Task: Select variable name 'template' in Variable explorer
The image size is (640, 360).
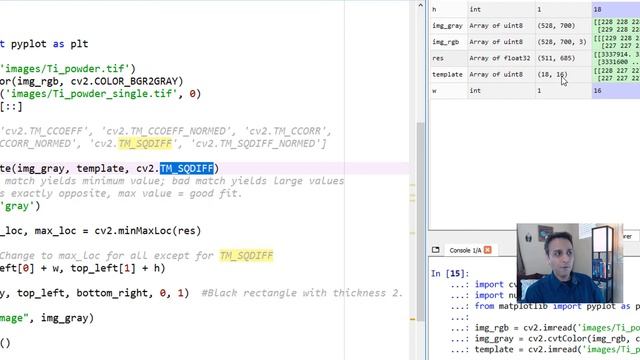Action: (447, 74)
